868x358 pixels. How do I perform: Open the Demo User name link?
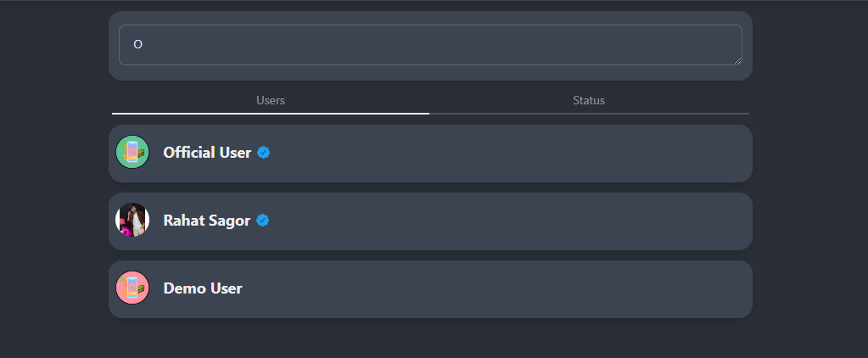[x=203, y=288]
